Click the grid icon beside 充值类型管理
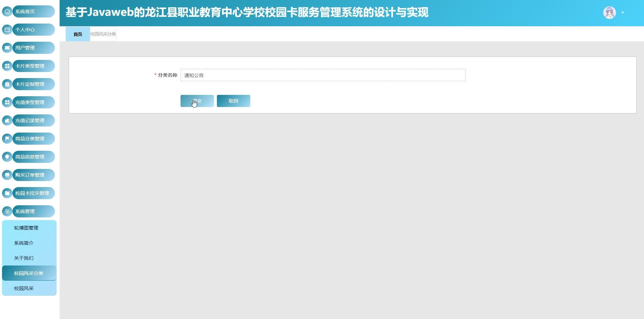 click(x=7, y=102)
